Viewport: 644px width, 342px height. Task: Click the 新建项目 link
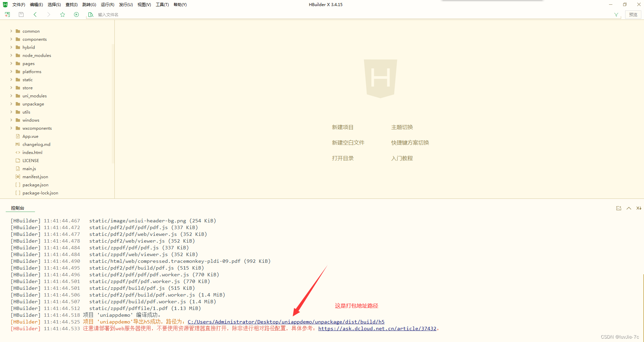point(343,127)
